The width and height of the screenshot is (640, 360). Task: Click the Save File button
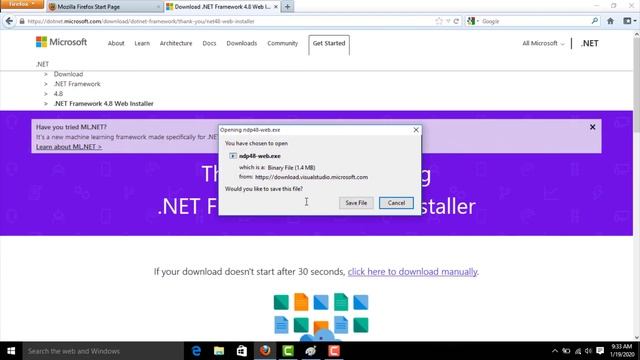[356, 203]
